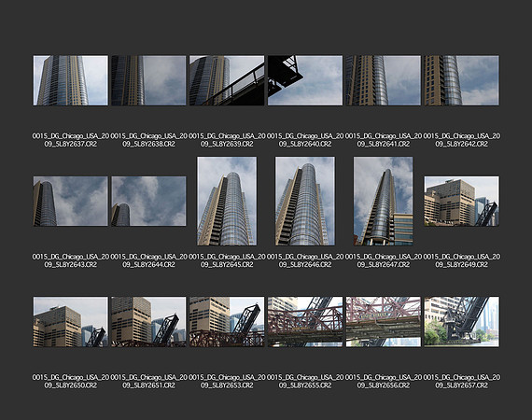Click the filename label ending 5L8Y2656.CR2
Screen dimensions: 532x420
point(384,382)
